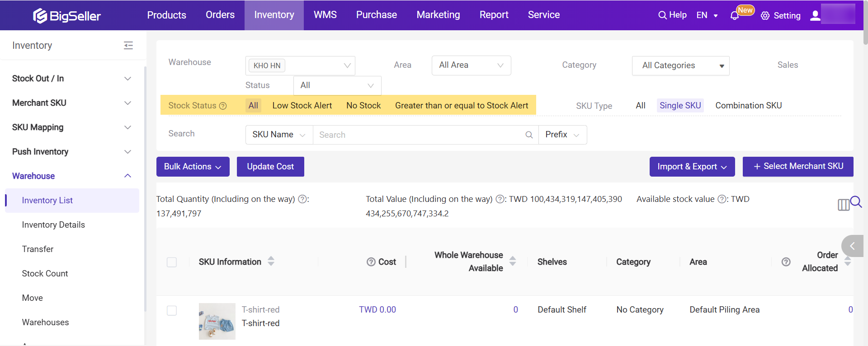This screenshot has width=868, height=346.
Task: Open the Products menu
Action: point(166,15)
